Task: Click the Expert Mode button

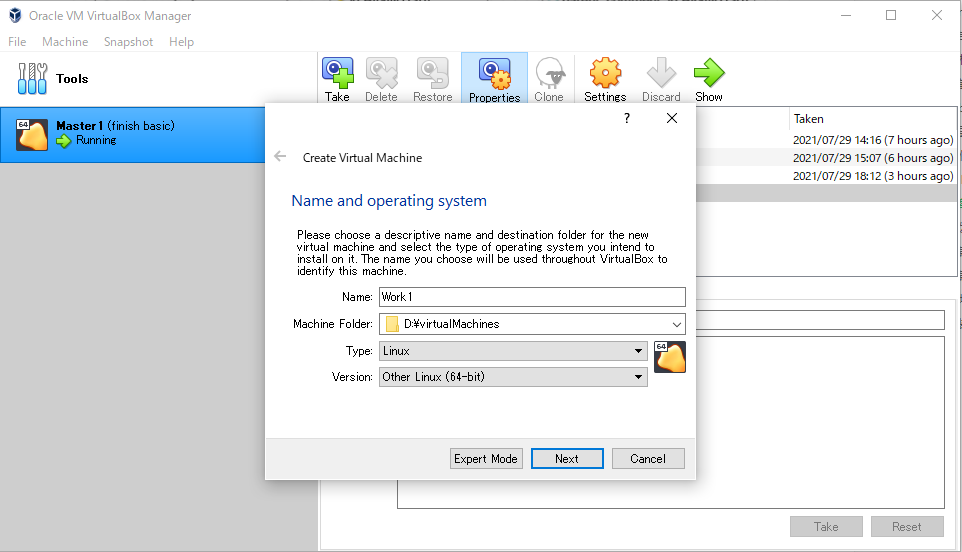Action: (486, 459)
